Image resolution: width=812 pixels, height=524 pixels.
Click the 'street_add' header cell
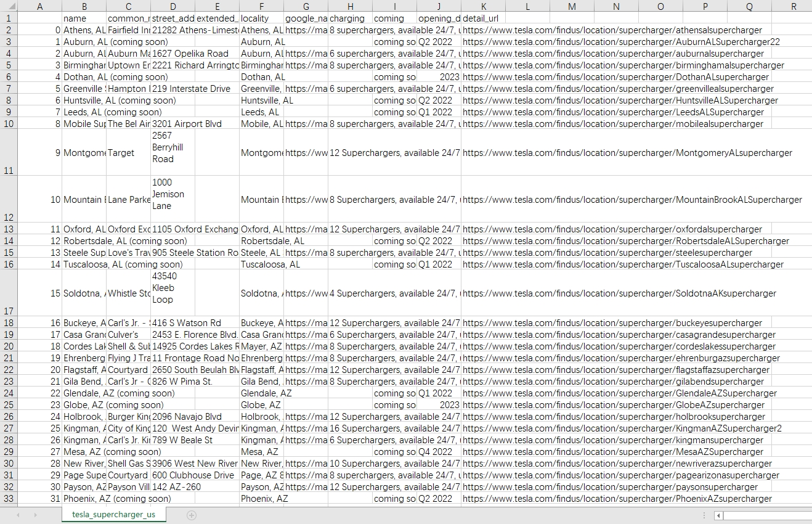[x=173, y=18]
